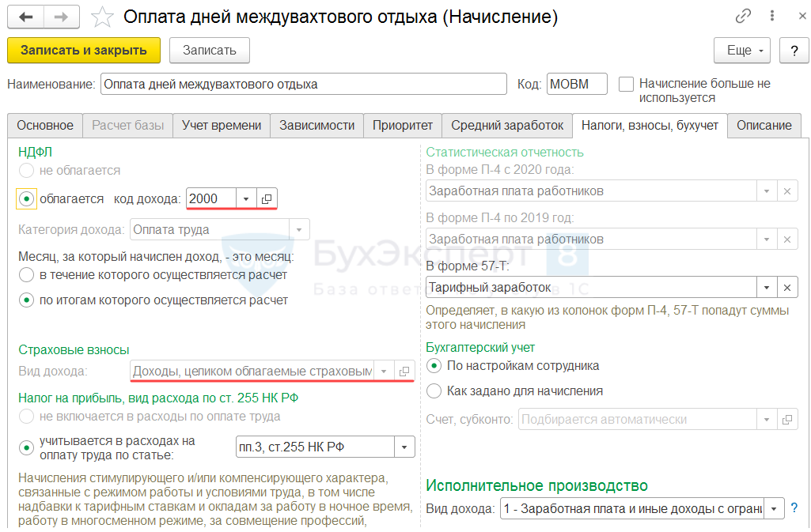Check 'Начисление больше не используется' checkbox
The width and height of the screenshot is (811, 532).
point(627,84)
